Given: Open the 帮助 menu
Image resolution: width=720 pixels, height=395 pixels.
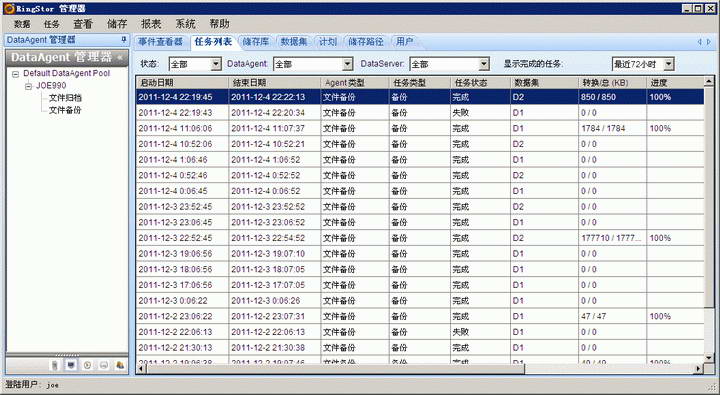Looking at the screenshot, I should point(219,24).
